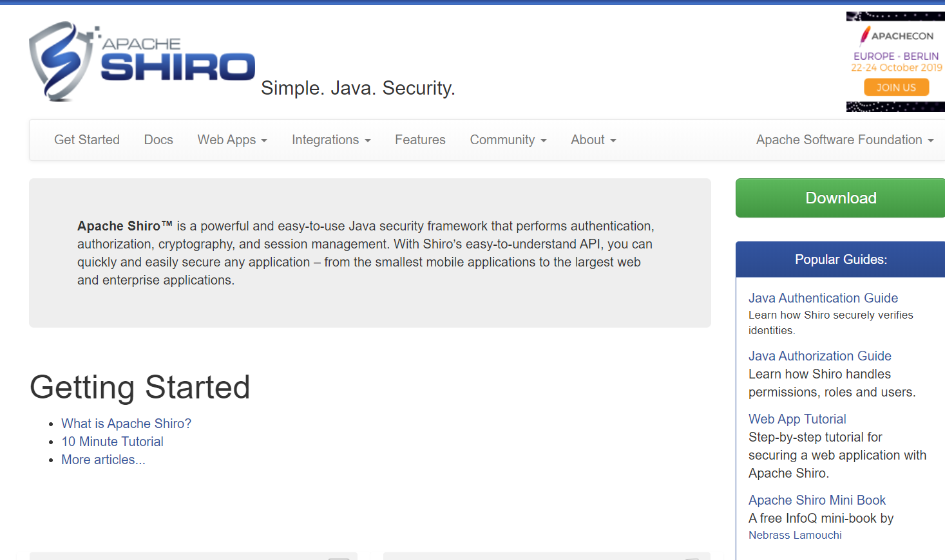Expand the Integrations dropdown menu
The image size is (945, 560).
coord(331,140)
